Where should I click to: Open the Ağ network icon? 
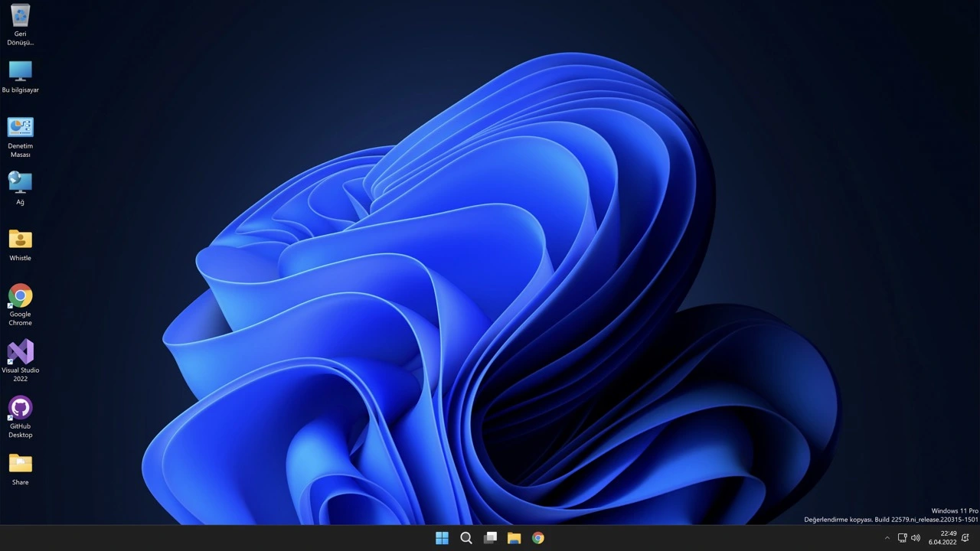coord(20,184)
